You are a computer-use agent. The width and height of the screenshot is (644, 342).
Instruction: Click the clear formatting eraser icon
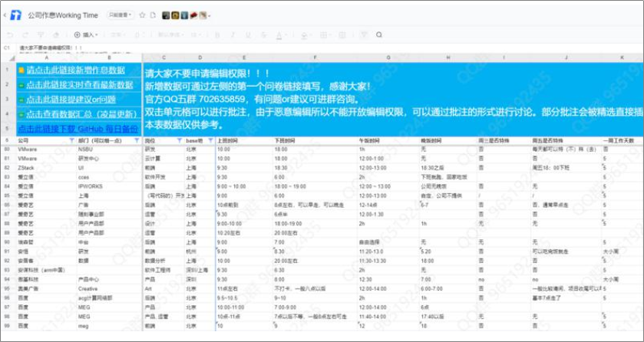pyautogui.click(x=56, y=35)
